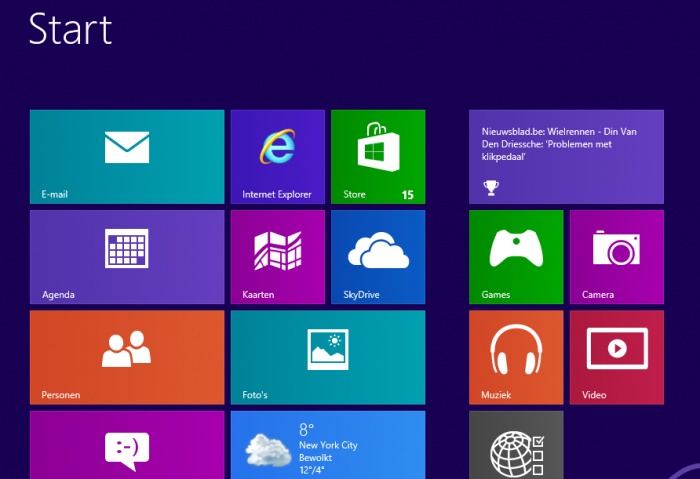Screen dimensions: 700x479
Task: Open the Nieuwsblad.be sports news tile
Action: [566, 157]
